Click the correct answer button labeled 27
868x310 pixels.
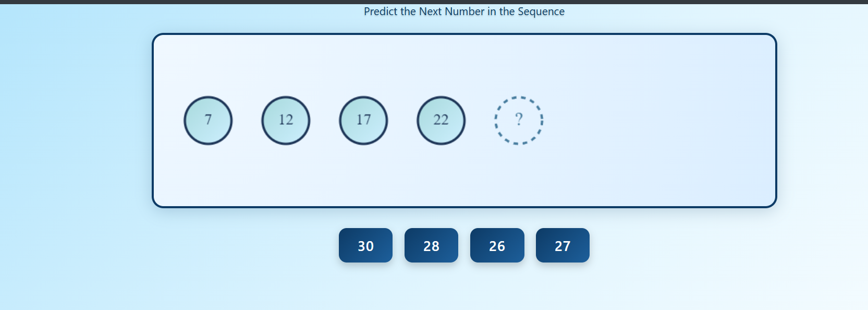click(x=562, y=245)
